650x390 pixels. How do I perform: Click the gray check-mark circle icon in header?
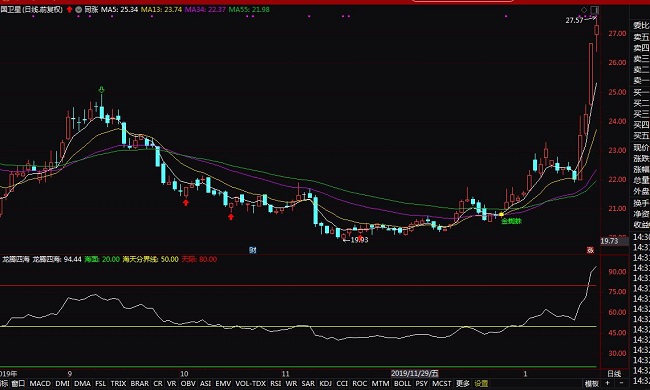point(78,9)
